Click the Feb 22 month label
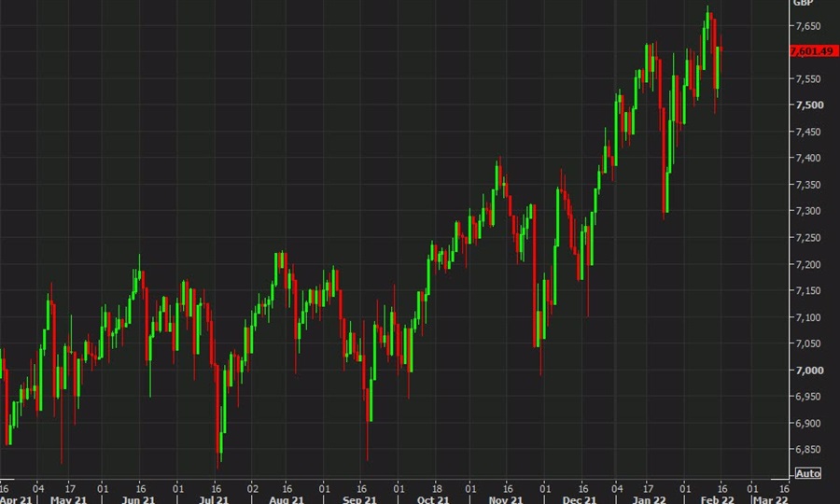The image size is (840, 504). pos(718,499)
